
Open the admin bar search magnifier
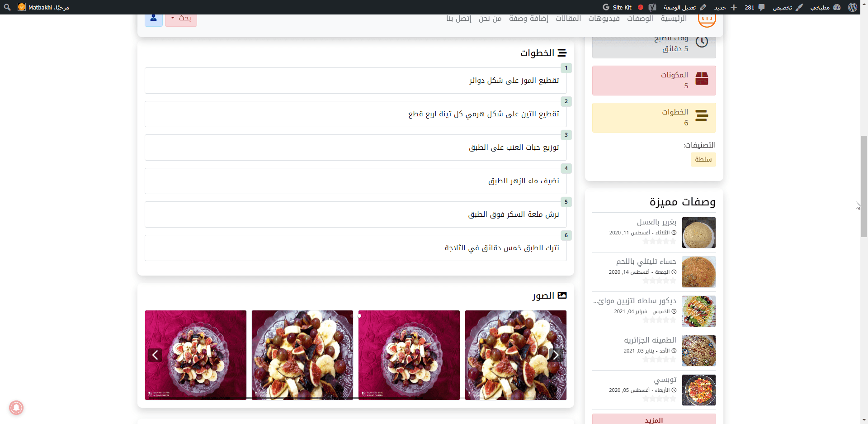[7, 7]
